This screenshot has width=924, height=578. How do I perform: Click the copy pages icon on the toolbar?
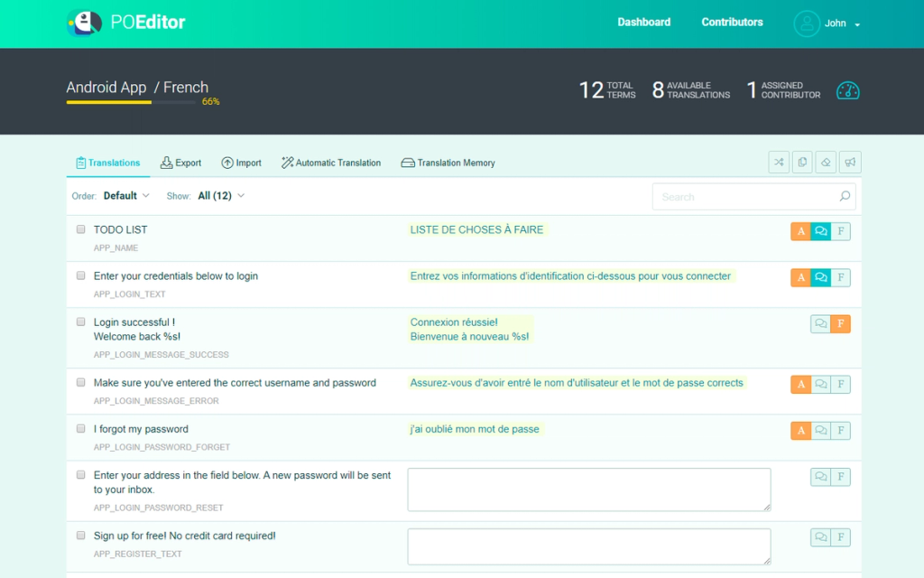[x=802, y=162]
